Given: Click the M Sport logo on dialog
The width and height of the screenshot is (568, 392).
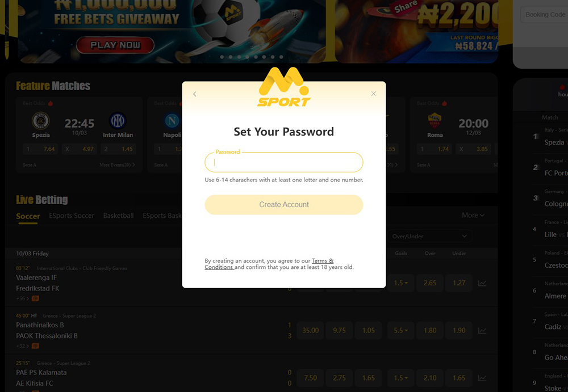Looking at the screenshot, I should [x=284, y=87].
